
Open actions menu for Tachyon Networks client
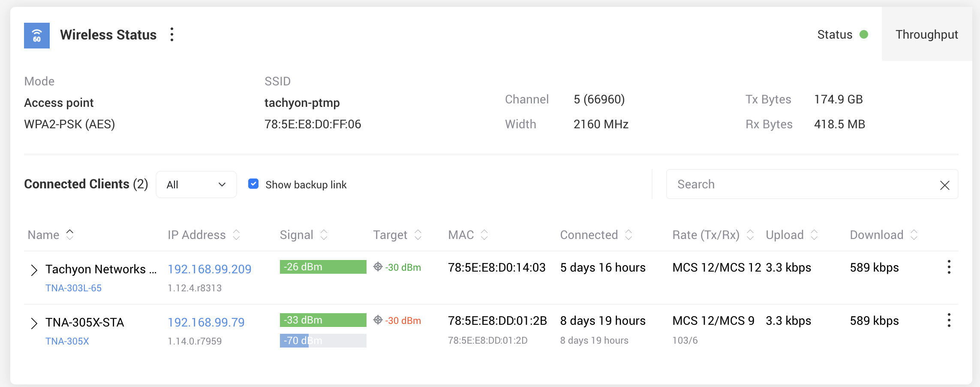click(x=949, y=267)
